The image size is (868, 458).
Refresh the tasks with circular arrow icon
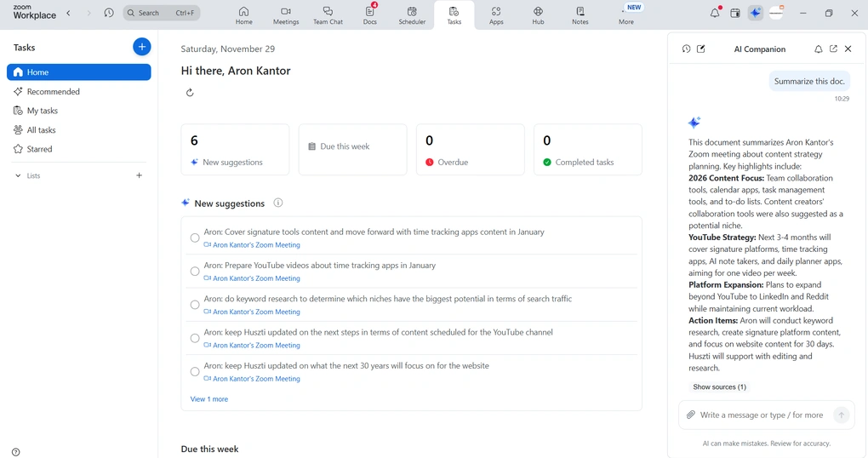[190, 93]
